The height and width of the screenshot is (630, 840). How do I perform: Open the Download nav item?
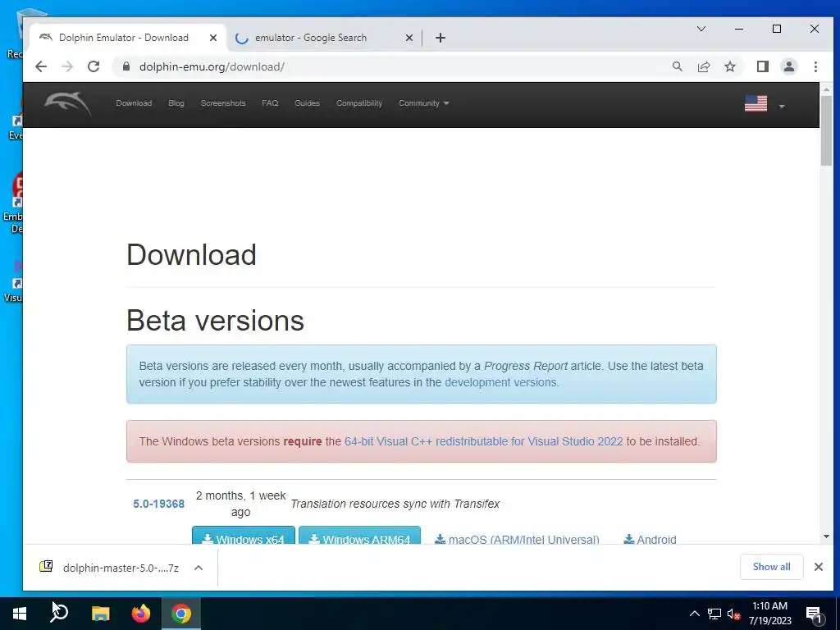(x=134, y=103)
